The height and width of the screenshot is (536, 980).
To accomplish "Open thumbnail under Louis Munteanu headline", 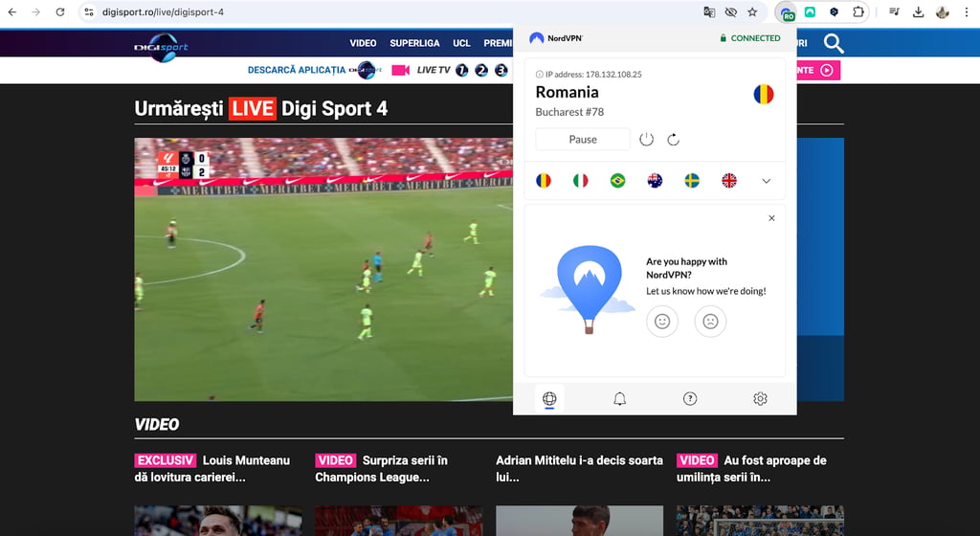I will [x=218, y=521].
